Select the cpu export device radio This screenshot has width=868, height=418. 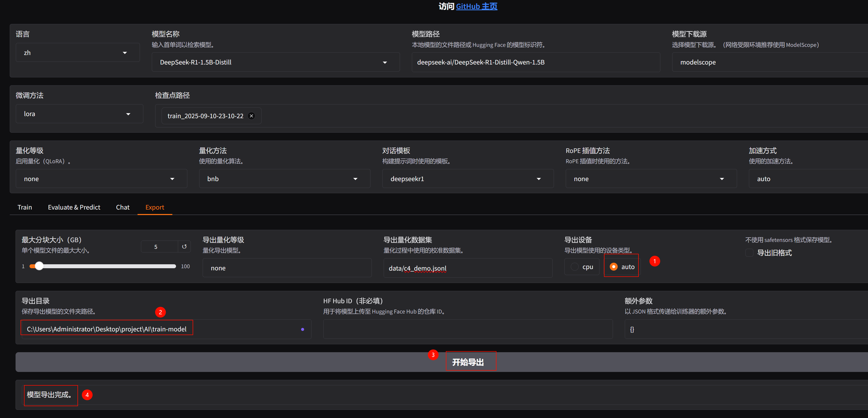tap(574, 267)
